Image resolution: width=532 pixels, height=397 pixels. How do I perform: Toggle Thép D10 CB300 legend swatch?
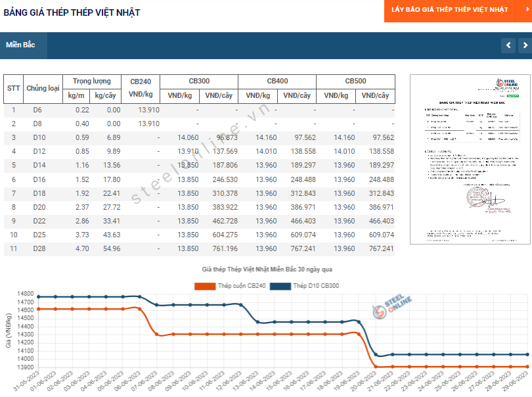(x=280, y=287)
